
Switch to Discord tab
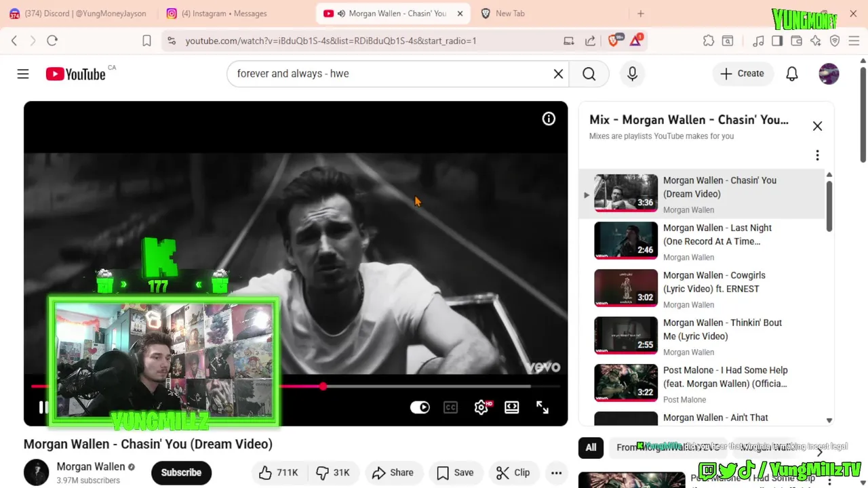(x=77, y=14)
